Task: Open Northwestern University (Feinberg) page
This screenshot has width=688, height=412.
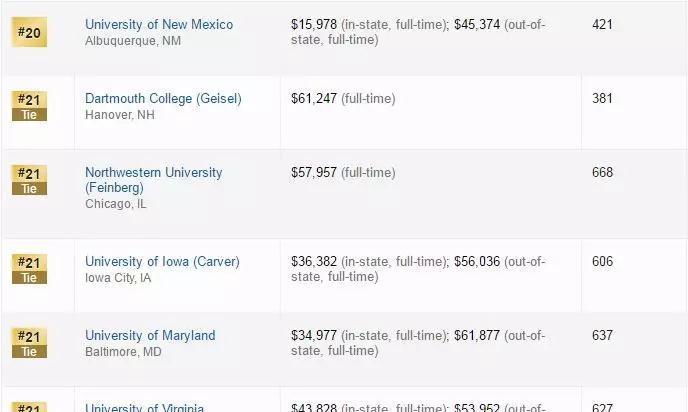Action: 154,180
